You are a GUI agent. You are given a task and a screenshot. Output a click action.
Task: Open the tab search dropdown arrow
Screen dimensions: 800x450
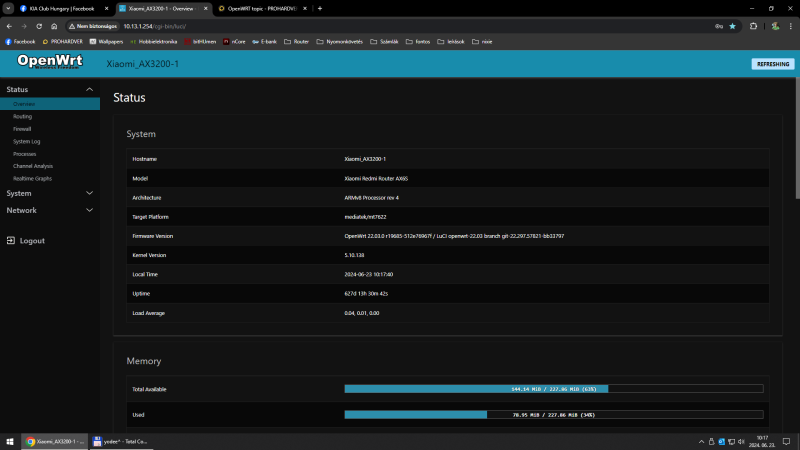coord(8,8)
